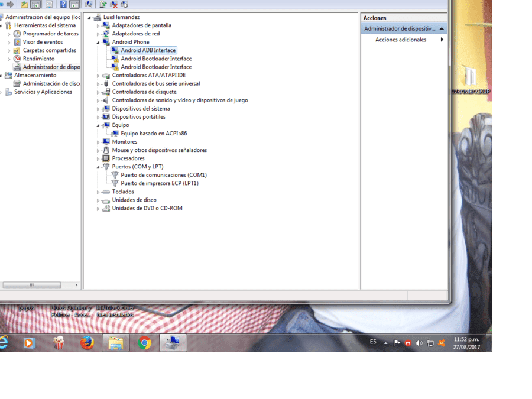The image size is (532, 399).
Task: Select Puerto de impresora ECP (LPT1)
Action: 160,183
